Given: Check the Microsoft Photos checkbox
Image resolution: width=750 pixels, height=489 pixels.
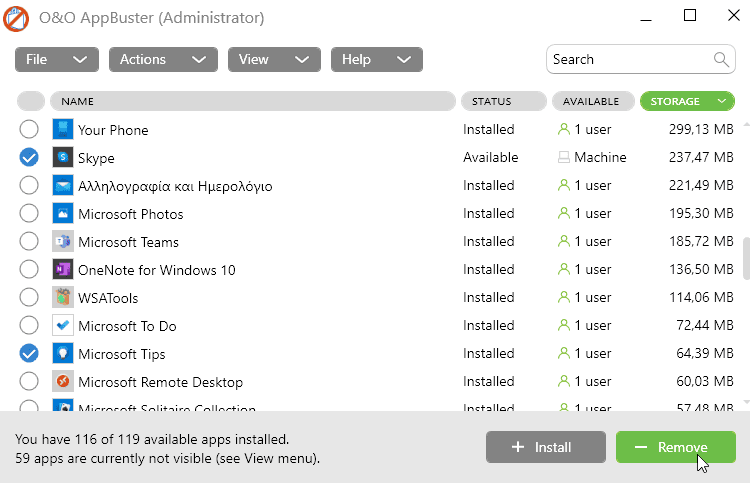Looking at the screenshot, I should 29,213.
